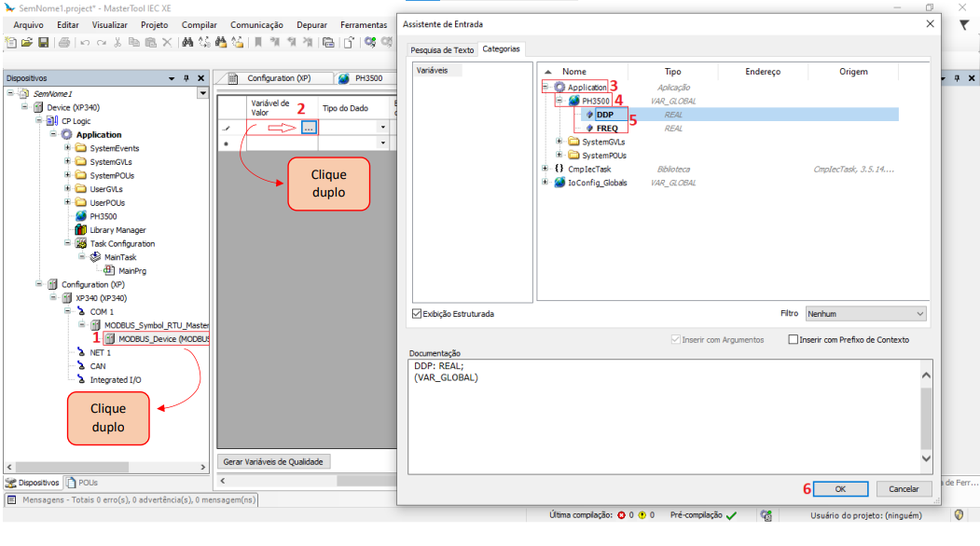Click the Toggle Bookmark toolbar icon
The width and height of the screenshot is (980, 546).
tap(257, 42)
